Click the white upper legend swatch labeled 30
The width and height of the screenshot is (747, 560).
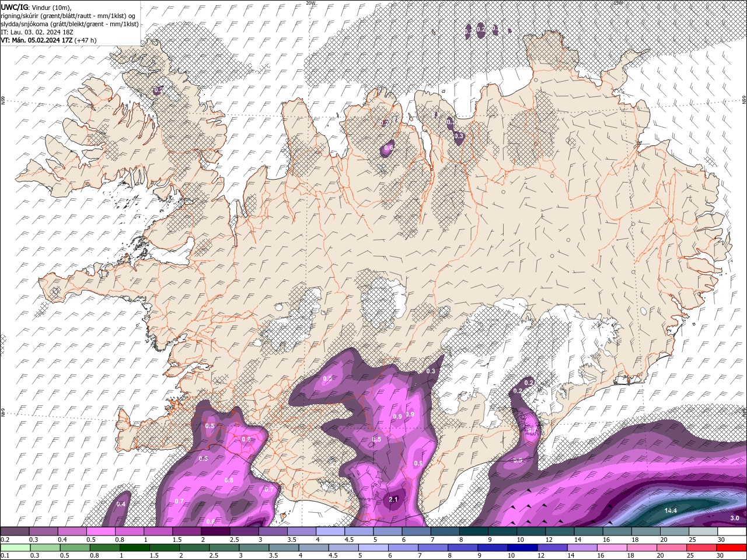click(x=732, y=531)
